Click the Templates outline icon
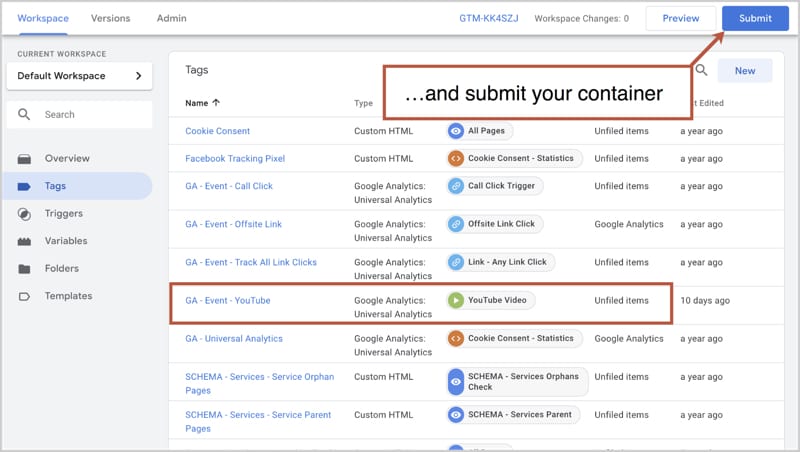 pos(24,296)
